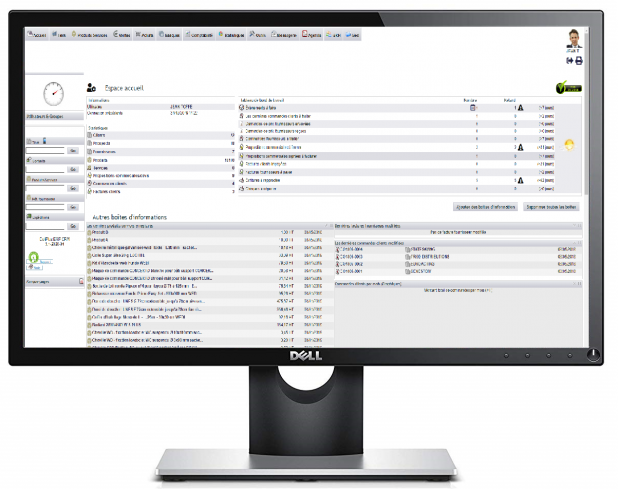Screen dimensions: 618x489
Task: Click the Réf. fournisseur search input field
Action: tap(45, 207)
